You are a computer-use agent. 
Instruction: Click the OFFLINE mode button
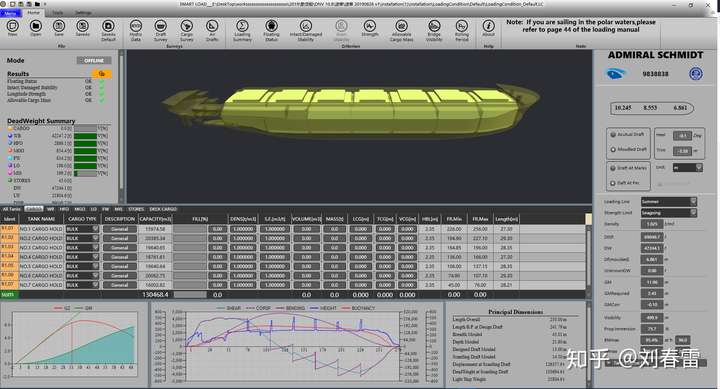[94, 61]
